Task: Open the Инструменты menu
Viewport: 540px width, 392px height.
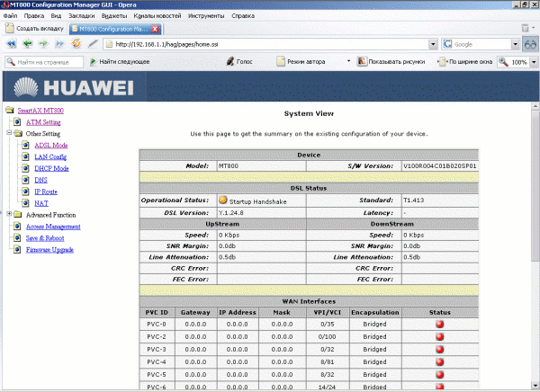Action: click(x=206, y=16)
